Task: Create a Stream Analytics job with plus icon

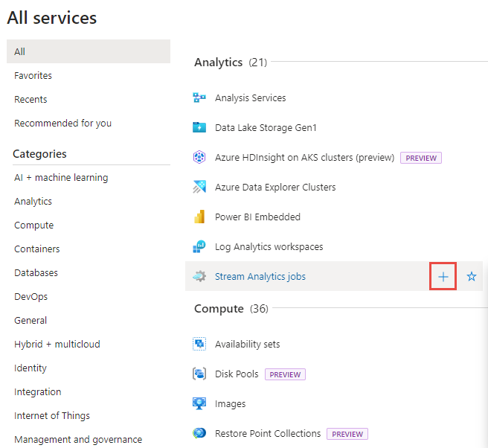Action: 443,276
